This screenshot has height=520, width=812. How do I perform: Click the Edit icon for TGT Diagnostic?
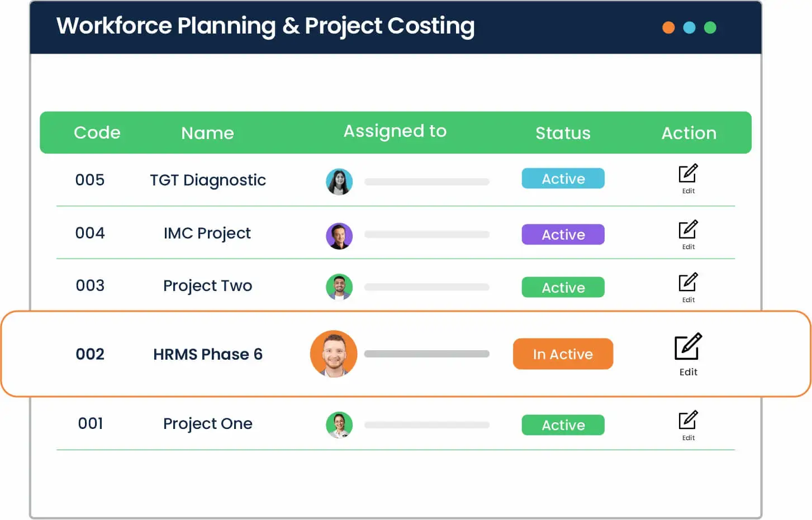click(688, 174)
